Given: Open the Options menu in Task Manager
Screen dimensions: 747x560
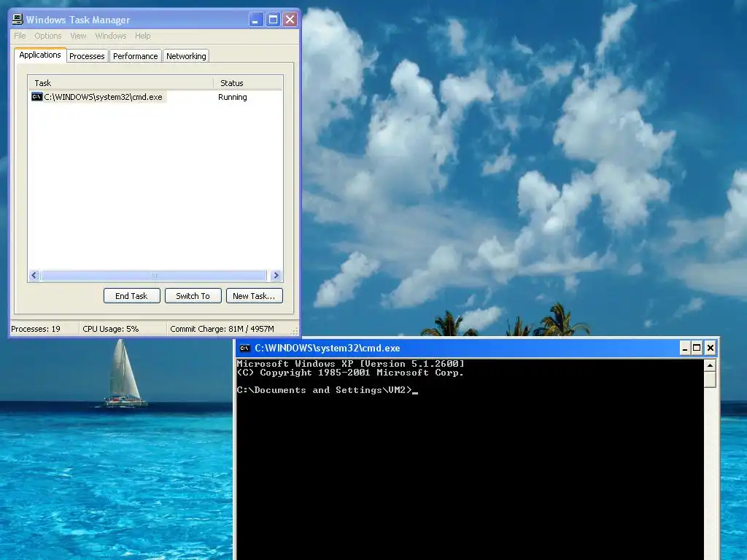Looking at the screenshot, I should 47,36.
